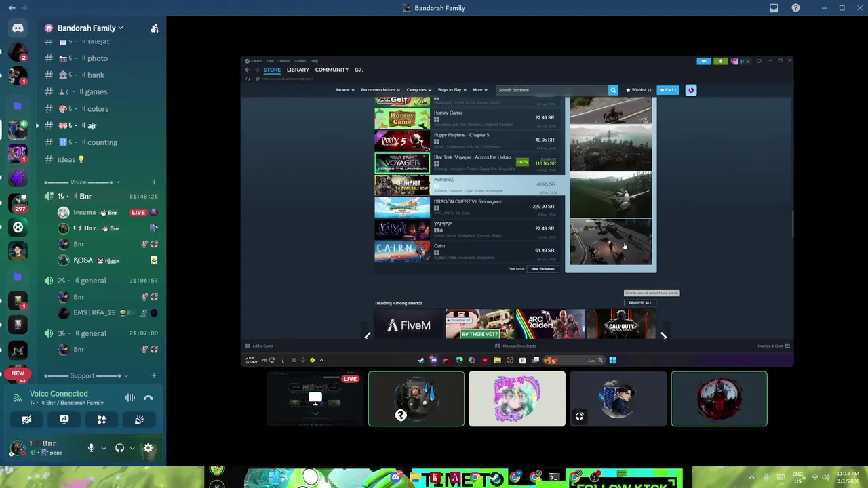Click the Steam announcements megaphone button
868x488 pixels.
(704, 61)
